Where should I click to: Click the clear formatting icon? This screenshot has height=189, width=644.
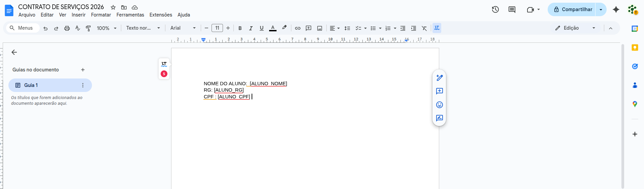tap(424, 28)
